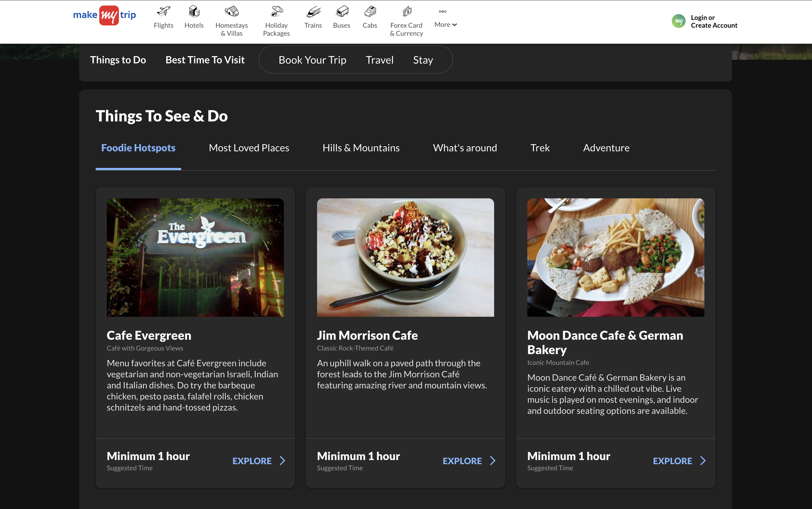Open the Holiday Packages umbrella icon
The height and width of the screenshot is (509, 812).
(276, 11)
